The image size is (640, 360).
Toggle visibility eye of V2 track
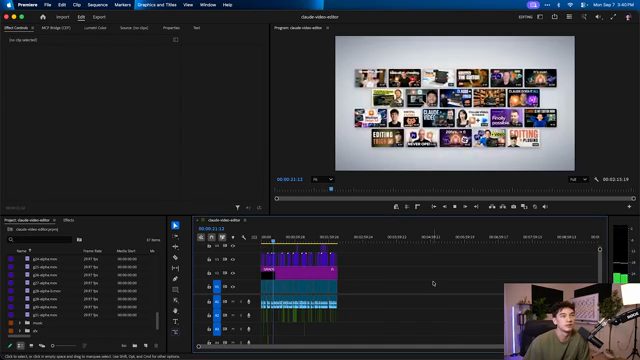(233, 273)
